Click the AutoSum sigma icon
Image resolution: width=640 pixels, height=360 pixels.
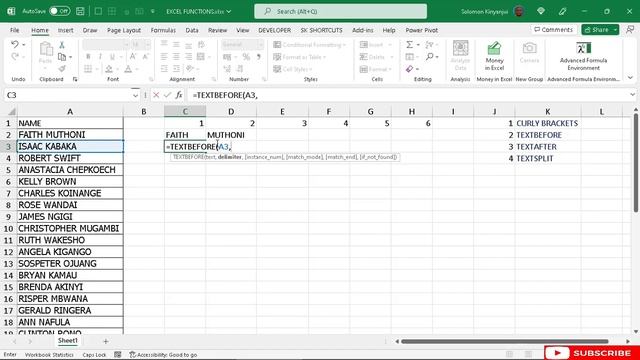tap(409, 44)
